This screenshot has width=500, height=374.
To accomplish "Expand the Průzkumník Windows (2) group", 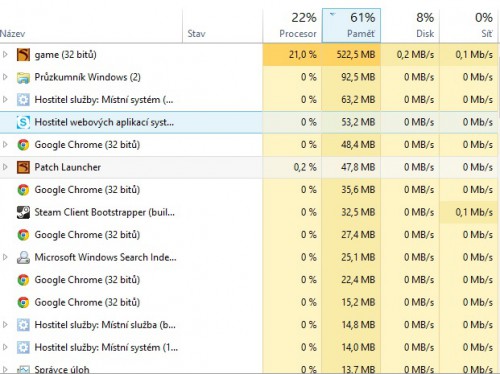I will (x=5, y=77).
